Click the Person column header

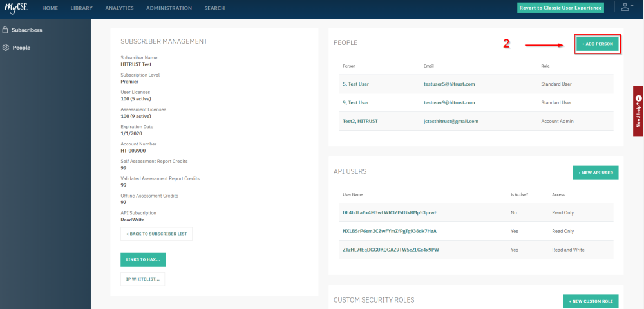pyautogui.click(x=349, y=66)
